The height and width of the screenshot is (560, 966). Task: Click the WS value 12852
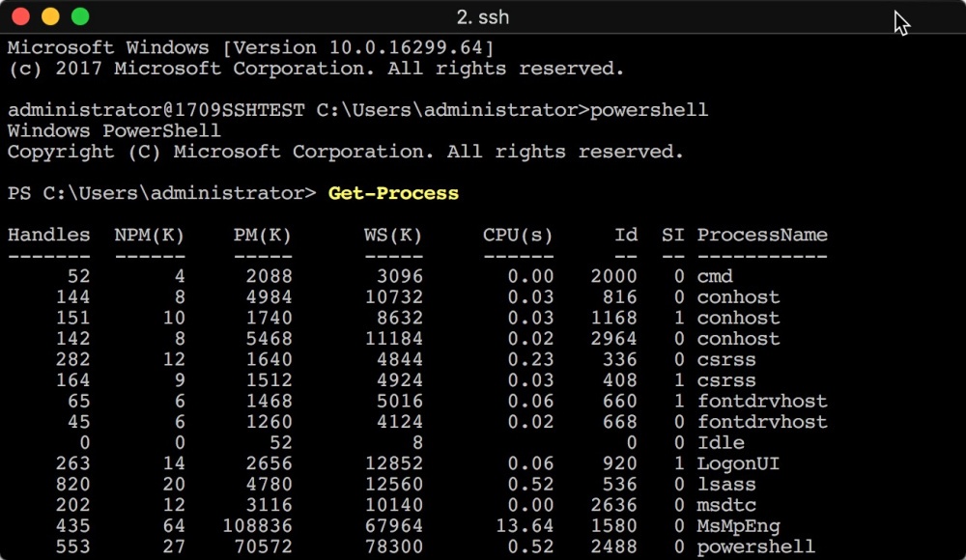[394, 463]
